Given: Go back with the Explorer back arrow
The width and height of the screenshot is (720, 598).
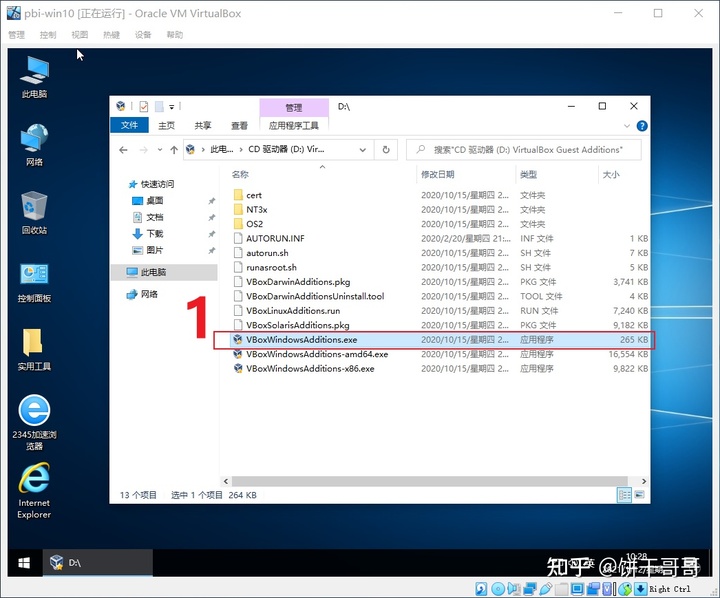Looking at the screenshot, I should [123, 150].
